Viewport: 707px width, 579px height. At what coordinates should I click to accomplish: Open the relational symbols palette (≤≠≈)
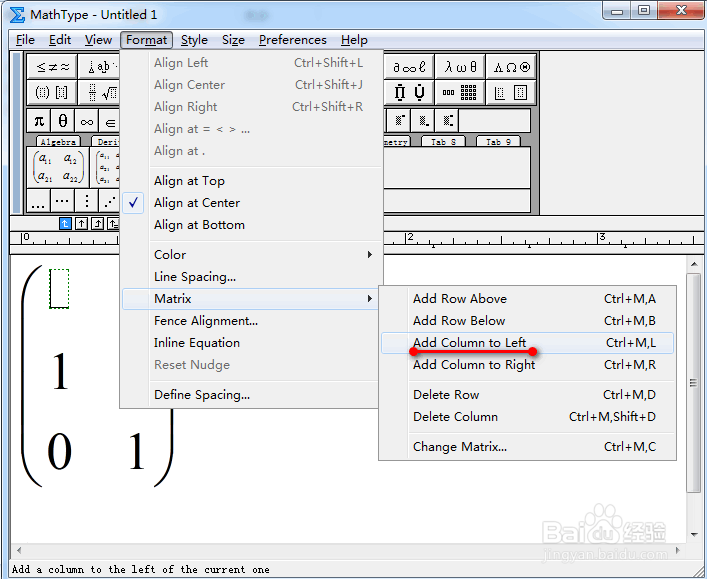[x=52, y=67]
